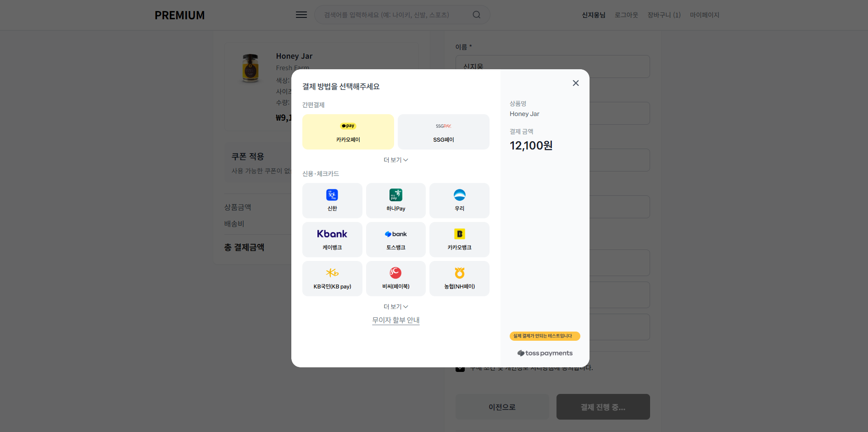Select Nonghyup NH Pay option
The width and height of the screenshot is (868, 432).
[459, 278]
